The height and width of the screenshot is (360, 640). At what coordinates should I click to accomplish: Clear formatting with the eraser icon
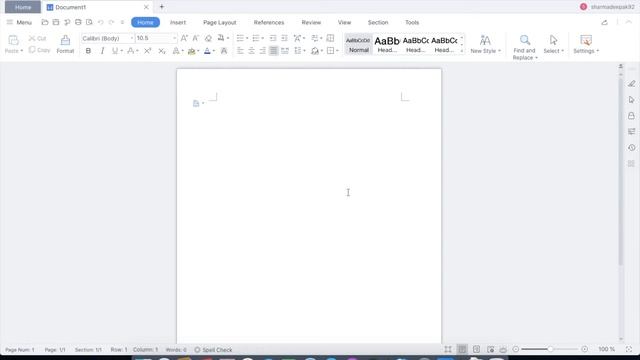208,38
